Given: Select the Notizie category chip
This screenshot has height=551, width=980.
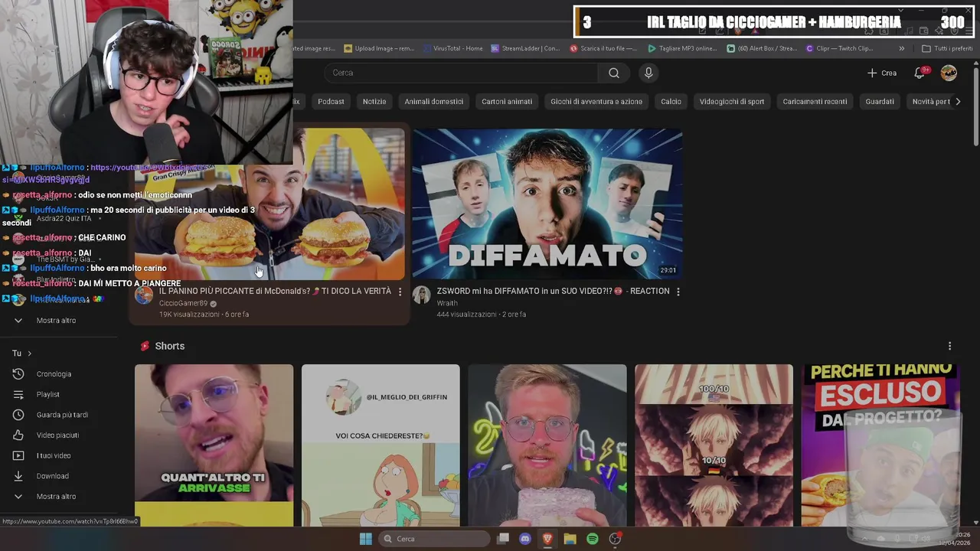Looking at the screenshot, I should point(374,101).
